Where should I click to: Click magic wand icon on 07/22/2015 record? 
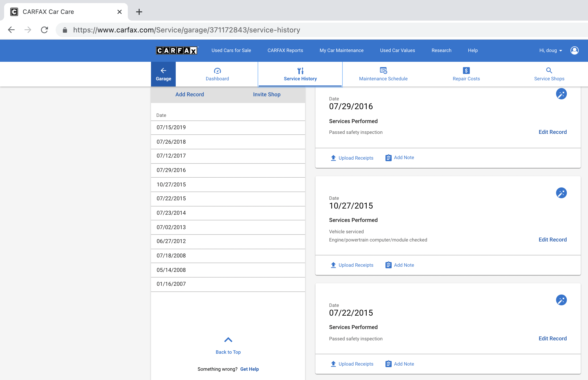pyautogui.click(x=561, y=300)
